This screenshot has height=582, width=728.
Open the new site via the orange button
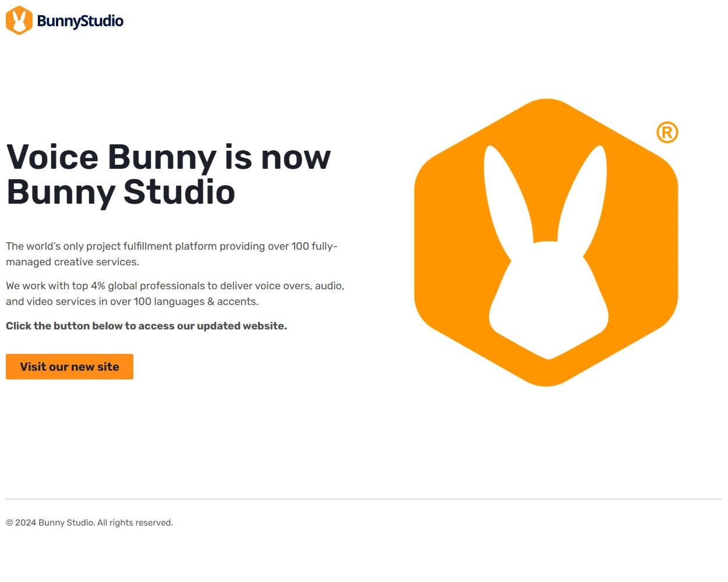coord(69,367)
